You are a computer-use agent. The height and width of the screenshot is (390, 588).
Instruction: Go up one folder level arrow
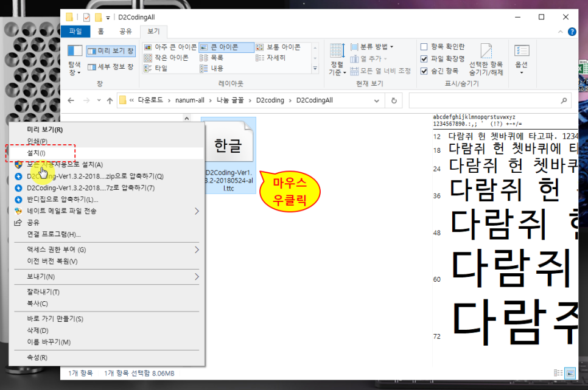click(x=110, y=100)
